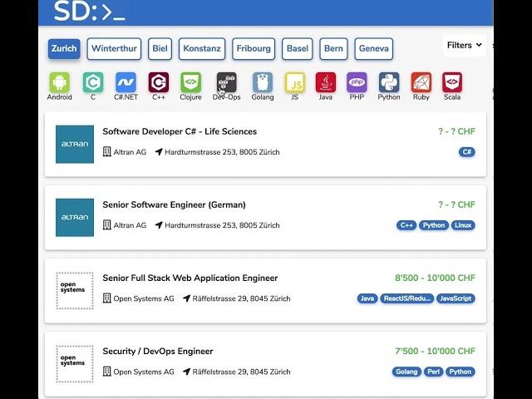Screen dimensions: 532x399
Task: Select the Zurich city tab
Action: [x=64, y=48]
